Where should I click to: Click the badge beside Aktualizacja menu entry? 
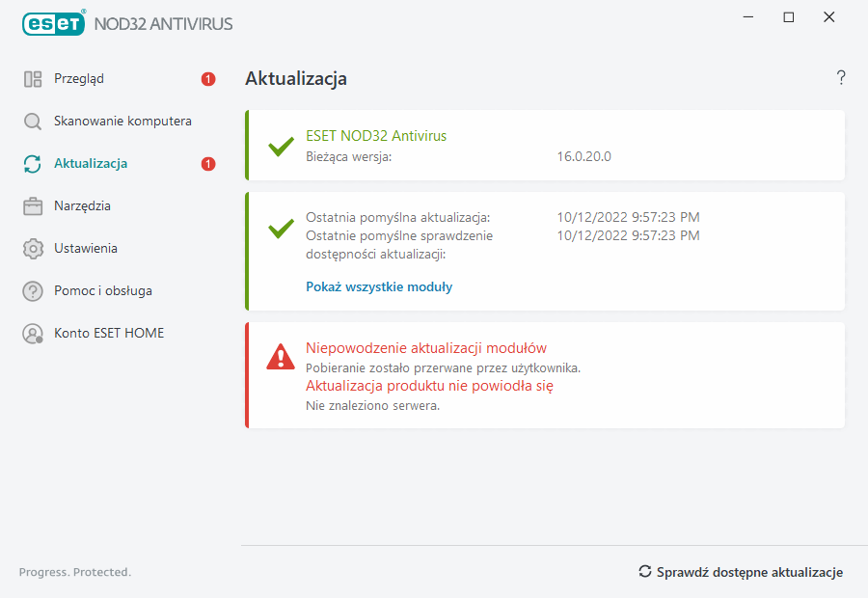[x=207, y=164]
